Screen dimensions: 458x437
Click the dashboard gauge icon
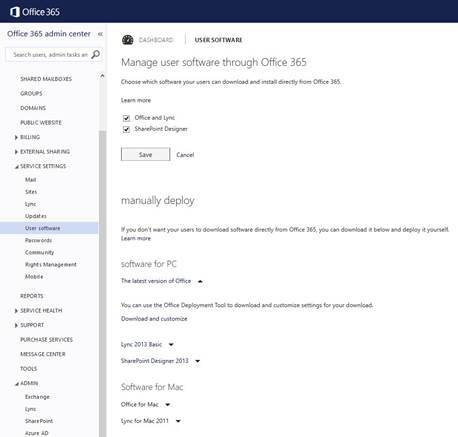(x=128, y=40)
